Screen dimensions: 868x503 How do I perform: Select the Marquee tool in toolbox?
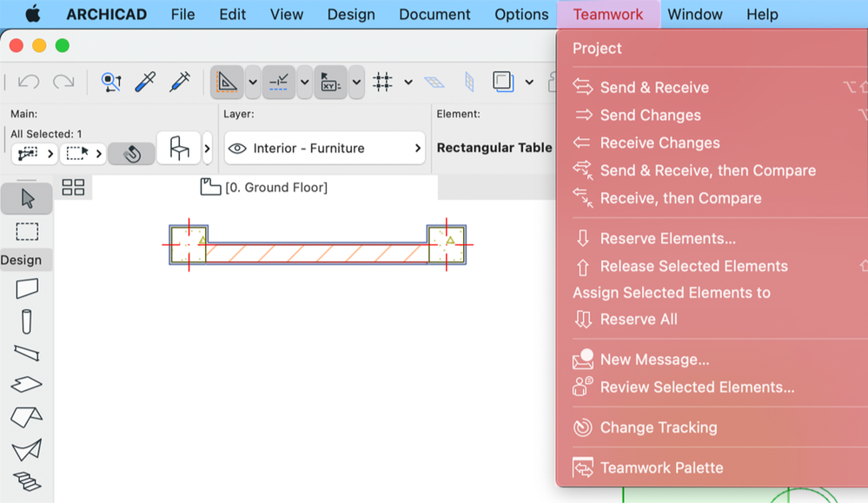[27, 231]
